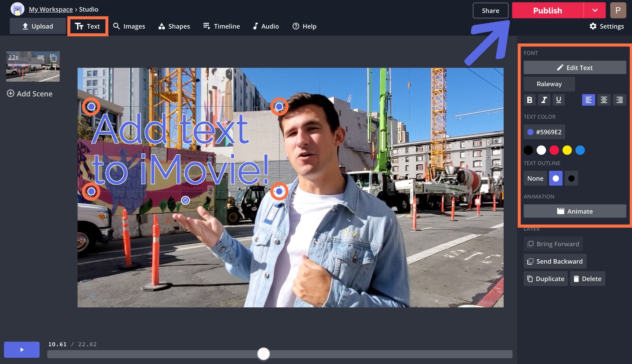This screenshot has height=364, width=632.
Task: Expand the Publish dropdown arrow
Action: point(594,11)
